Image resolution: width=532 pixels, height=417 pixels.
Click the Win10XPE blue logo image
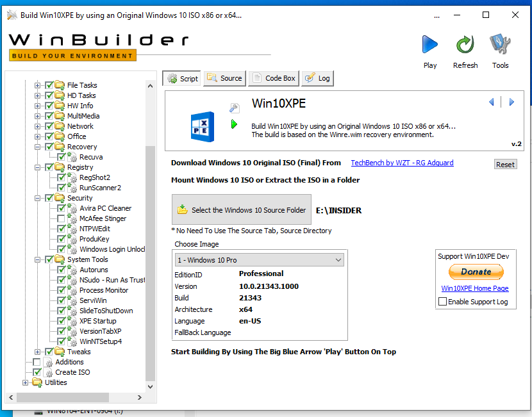pos(203,127)
